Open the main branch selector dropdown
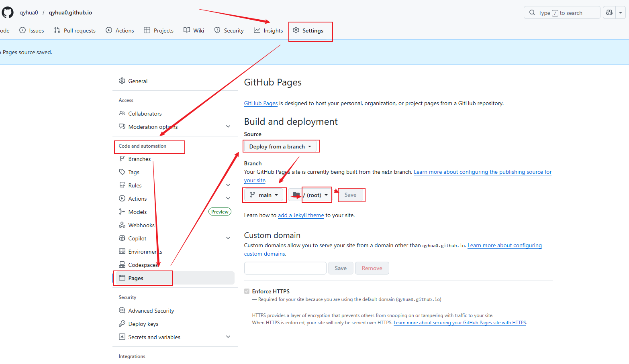629x364 pixels. pyautogui.click(x=264, y=195)
